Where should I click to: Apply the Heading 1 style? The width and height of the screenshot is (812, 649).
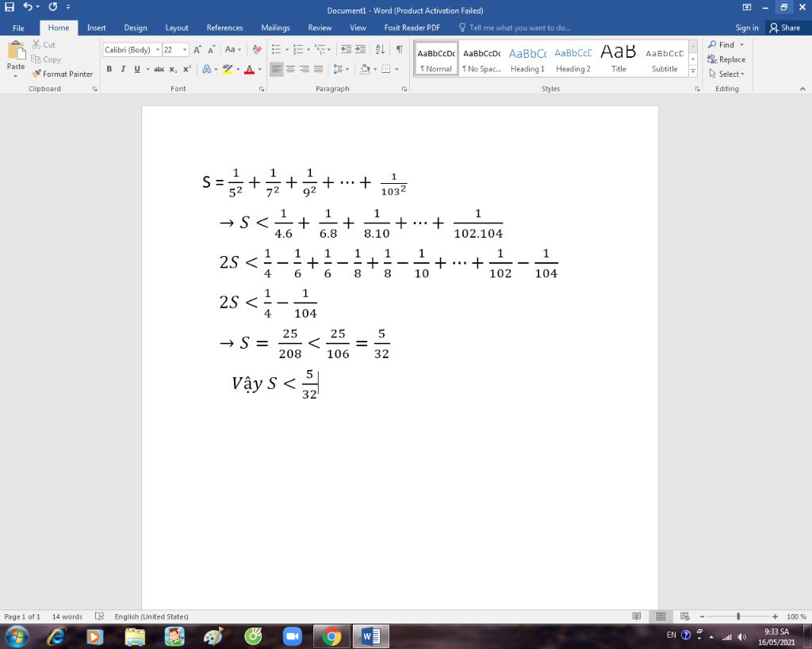[x=527, y=59]
